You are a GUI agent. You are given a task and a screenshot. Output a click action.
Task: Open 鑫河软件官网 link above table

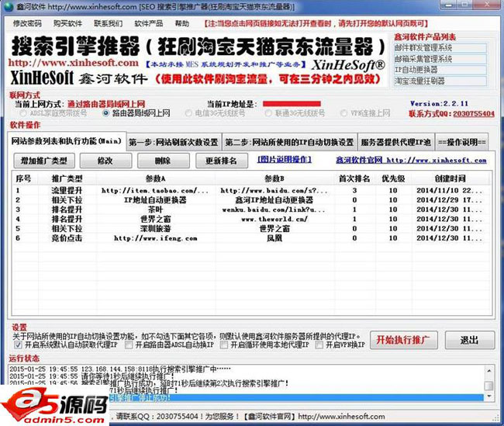click(x=411, y=160)
